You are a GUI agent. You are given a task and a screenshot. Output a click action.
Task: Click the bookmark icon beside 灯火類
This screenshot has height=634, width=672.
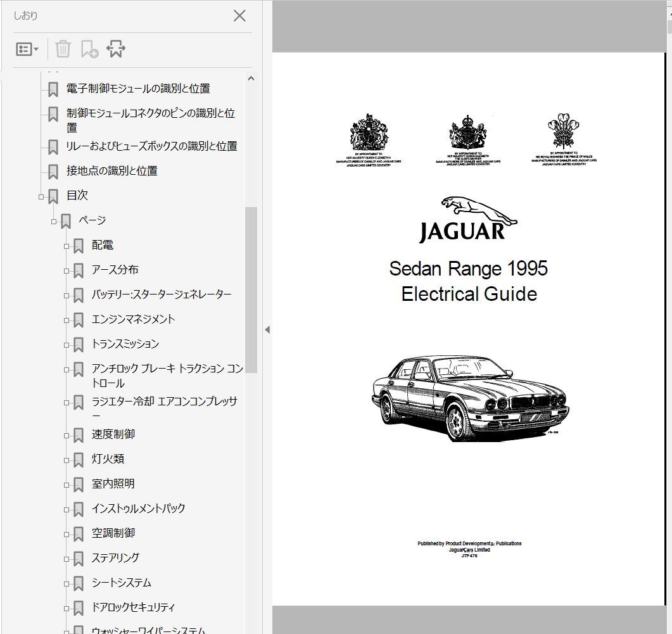point(79,460)
